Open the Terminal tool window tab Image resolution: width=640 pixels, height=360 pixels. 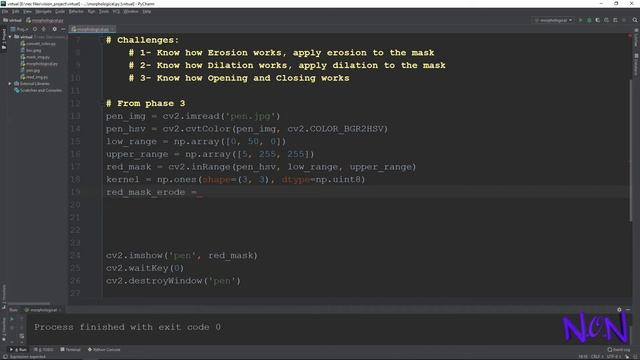70,349
